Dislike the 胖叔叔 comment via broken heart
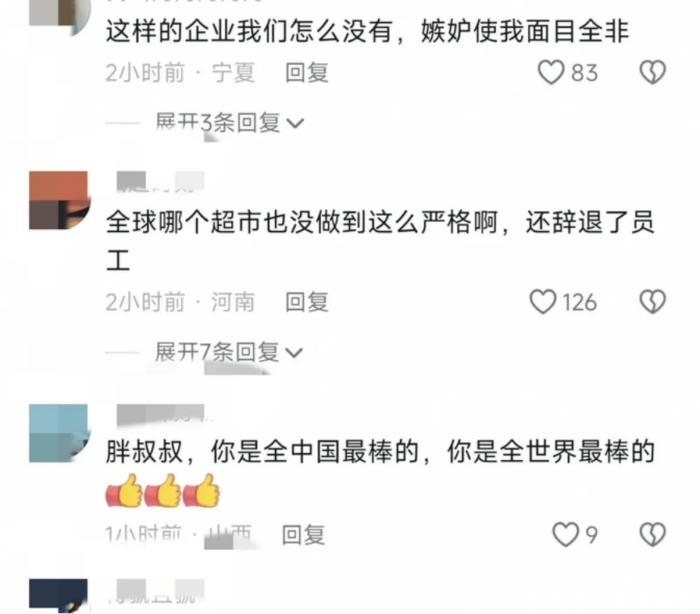This screenshot has height=614, width=700. pyautogui.click(x=652, y=534)
